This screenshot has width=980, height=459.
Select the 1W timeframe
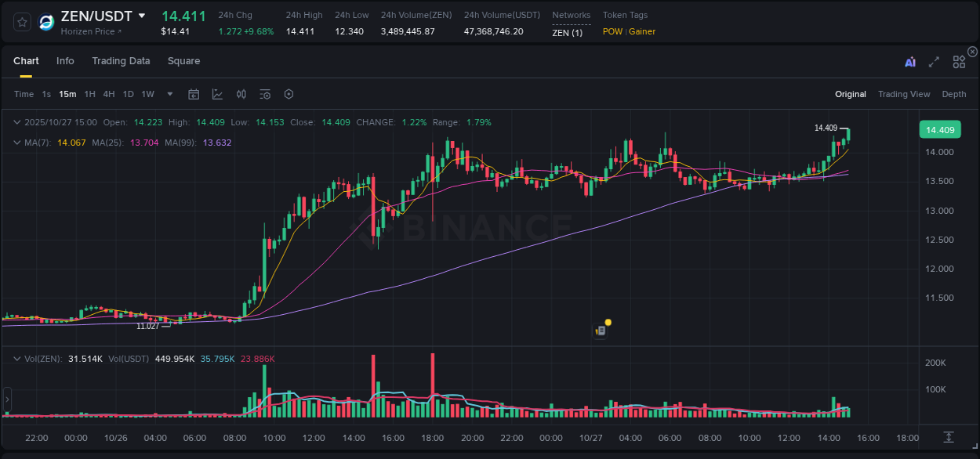click(x=147, y=94)
